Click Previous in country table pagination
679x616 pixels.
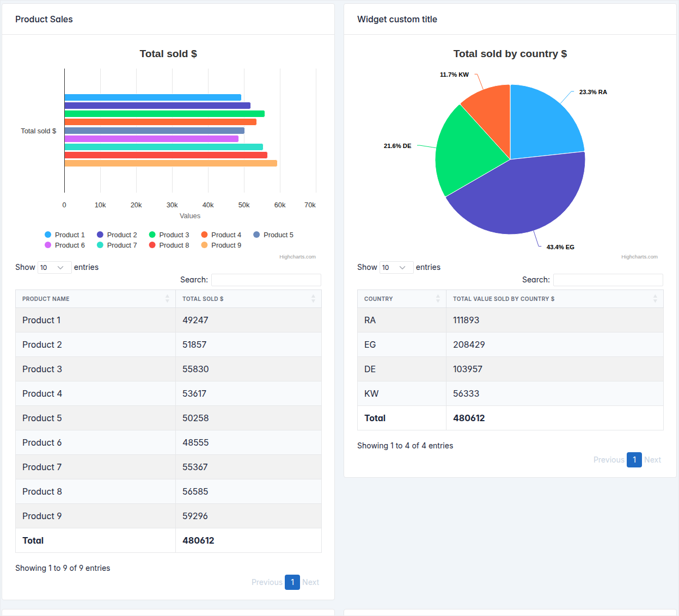click(609, 460)
